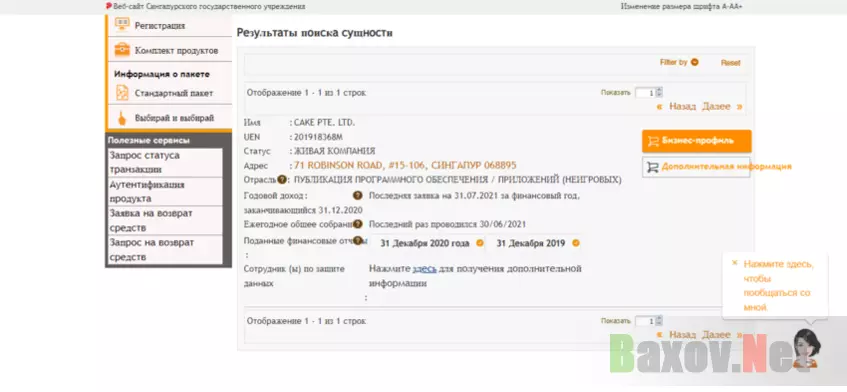
Task: Click the Комплект продуктов briefcase icon
Action: (x=122, y=50)
